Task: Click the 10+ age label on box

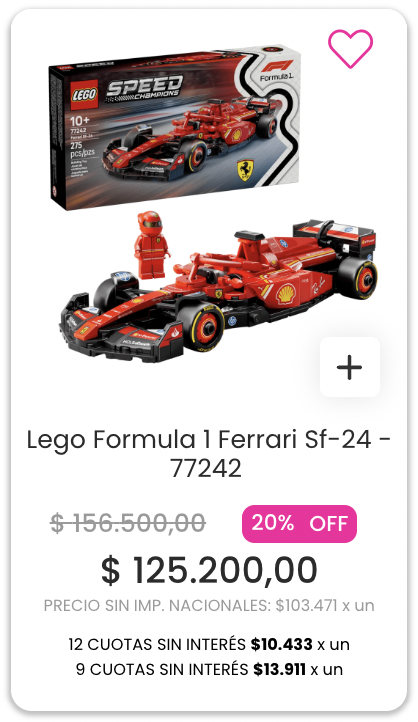Action: pyautogui.click(x=80, y=121)
